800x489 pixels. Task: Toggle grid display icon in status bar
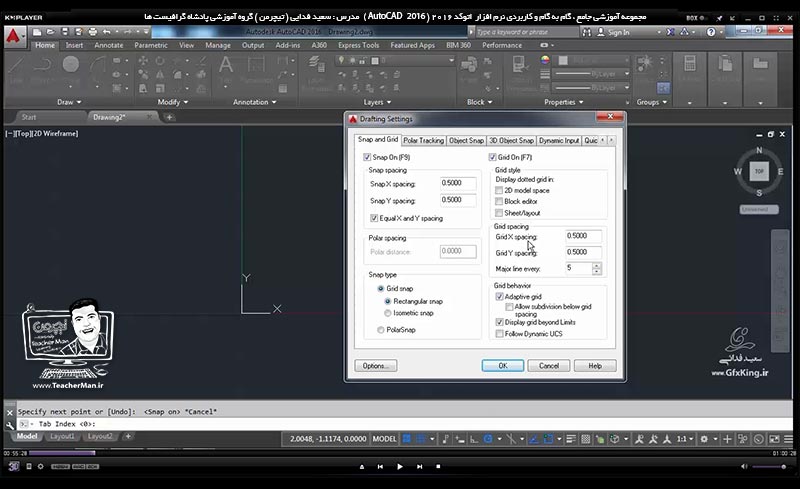point(407,439)
